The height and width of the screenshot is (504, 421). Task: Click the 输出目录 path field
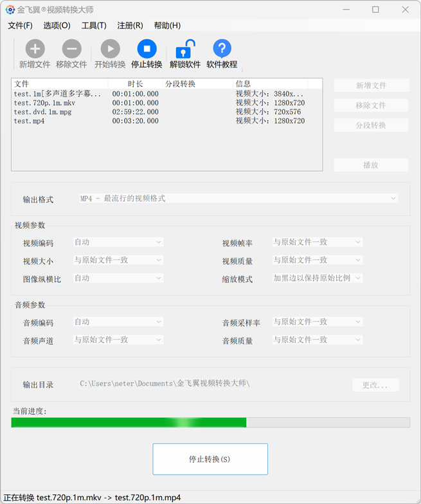point(212,383)
